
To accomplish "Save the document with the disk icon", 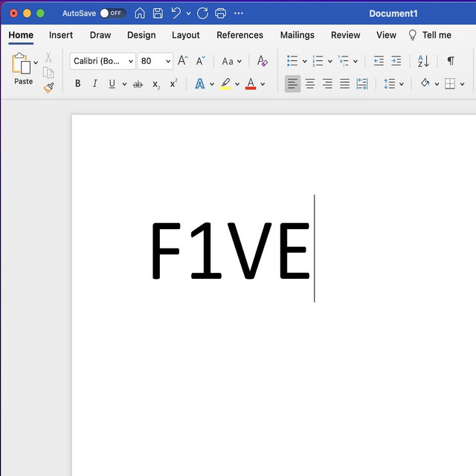I will tap(158, 13).
